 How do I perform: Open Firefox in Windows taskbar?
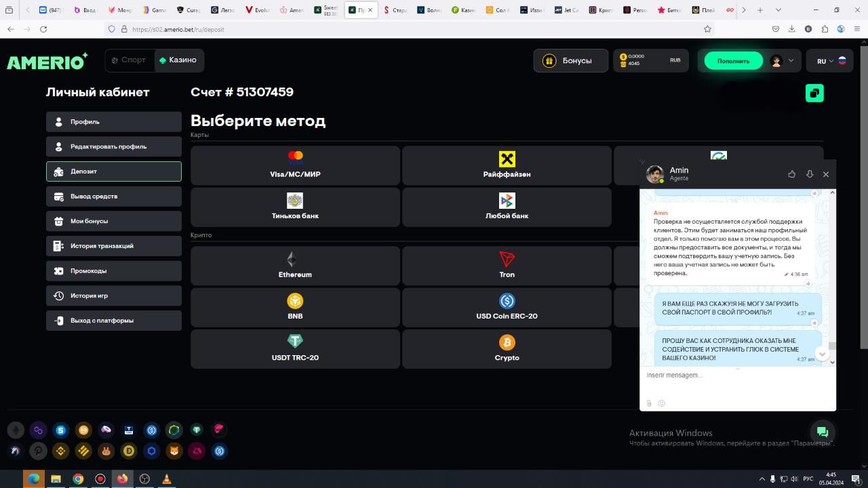tap(122, 479)
